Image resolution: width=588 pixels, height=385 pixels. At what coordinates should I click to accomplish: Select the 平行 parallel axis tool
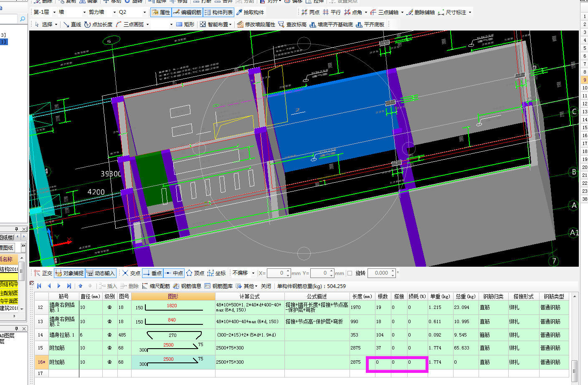(332, 12)
